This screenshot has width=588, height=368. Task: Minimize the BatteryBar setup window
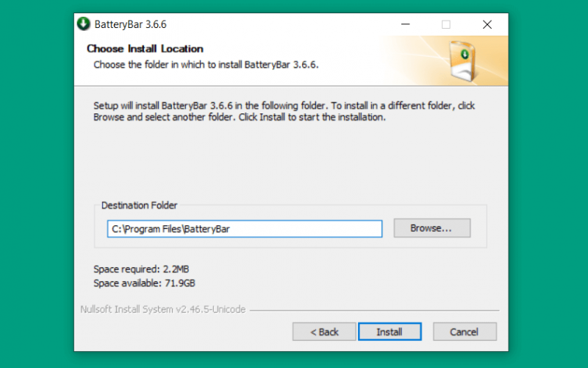406,24
